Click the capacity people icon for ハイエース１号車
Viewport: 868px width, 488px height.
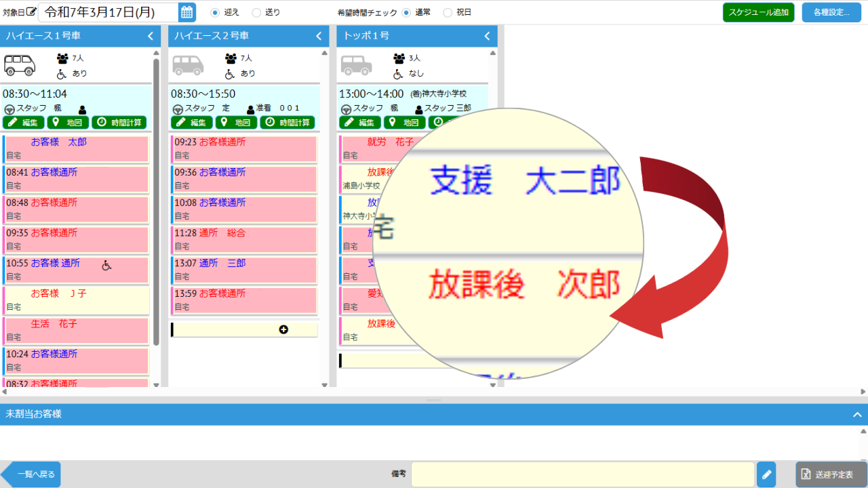pyautogui.click(x=62, y=58)
